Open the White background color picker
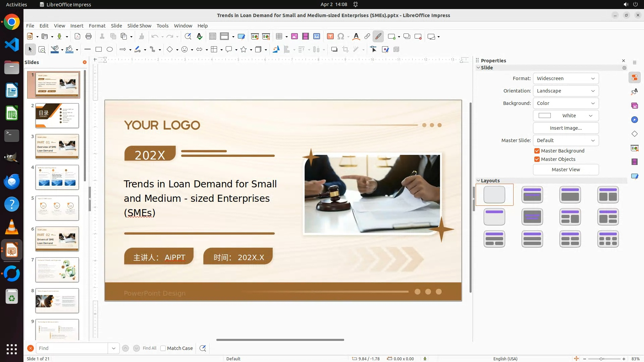 point(566,116)
